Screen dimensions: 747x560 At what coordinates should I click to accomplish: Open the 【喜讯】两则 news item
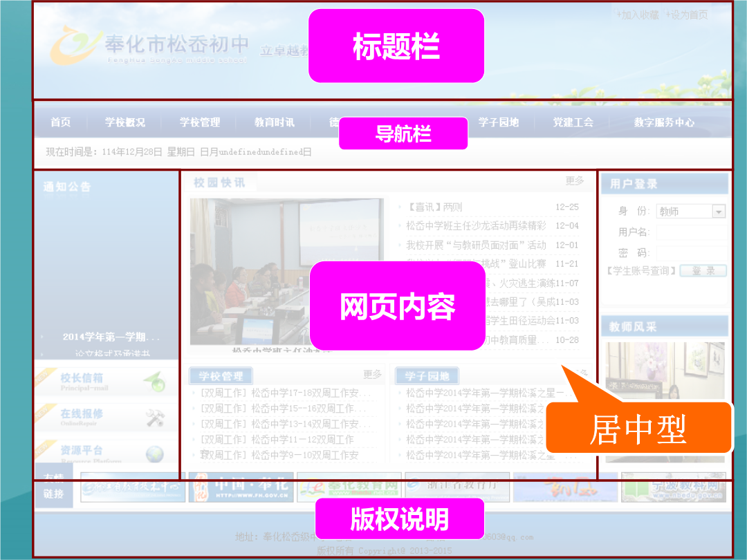pyautogui.click(x=434, y=207)
